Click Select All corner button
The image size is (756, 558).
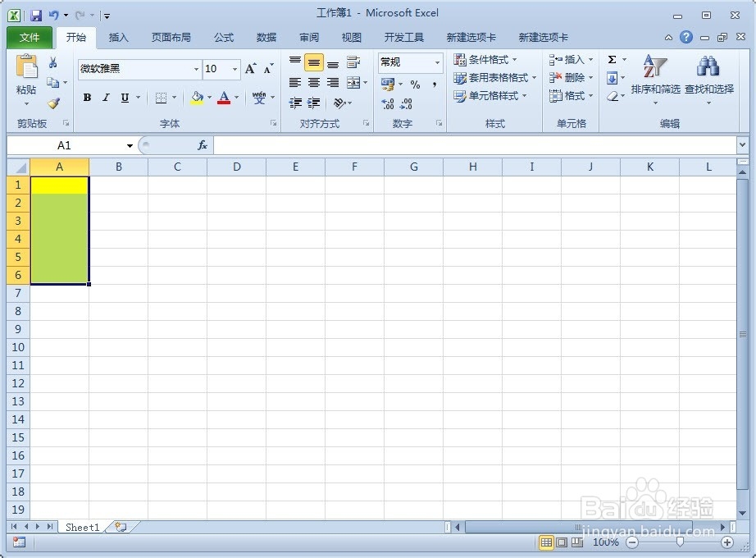(19, 167)
